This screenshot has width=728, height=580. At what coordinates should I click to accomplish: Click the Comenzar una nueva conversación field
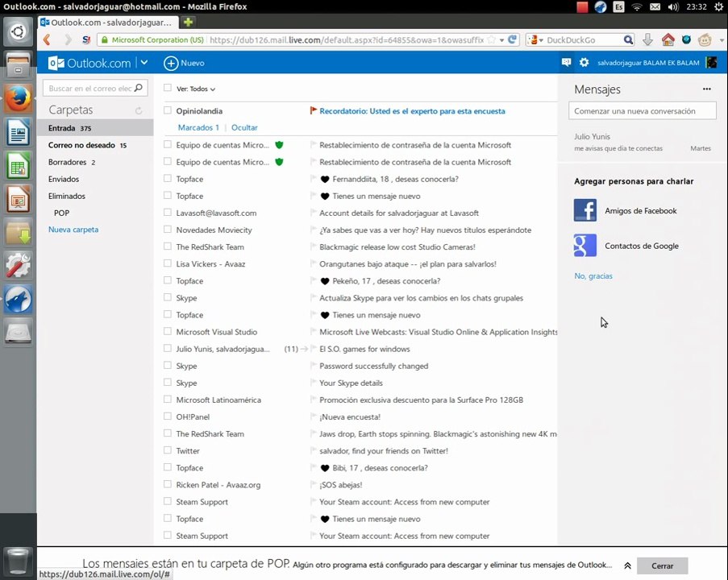pyautogui.click(x=642, y=111)
